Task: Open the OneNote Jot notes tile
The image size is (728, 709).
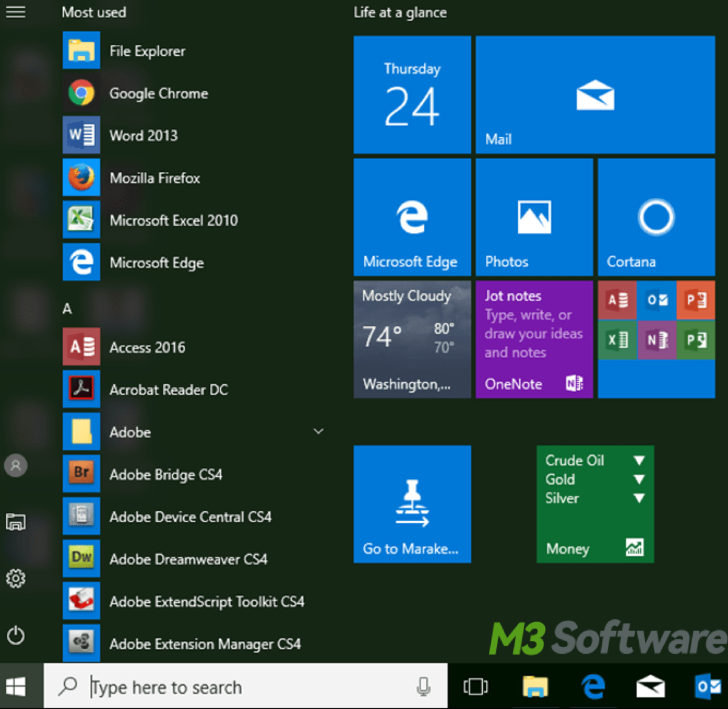Action: (534, 339)
